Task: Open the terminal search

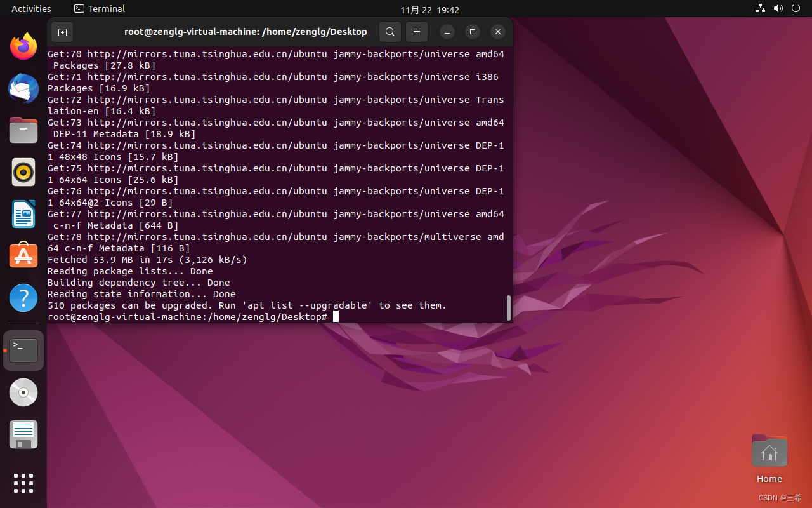Action: [x=390, y=31]
